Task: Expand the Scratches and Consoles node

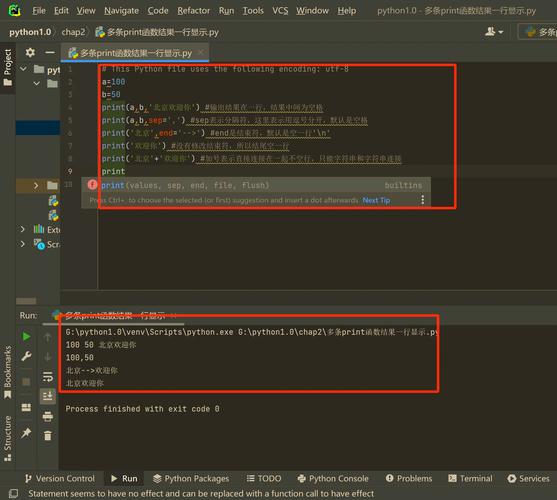Action: pyautogui.click(x=22, y=244)
